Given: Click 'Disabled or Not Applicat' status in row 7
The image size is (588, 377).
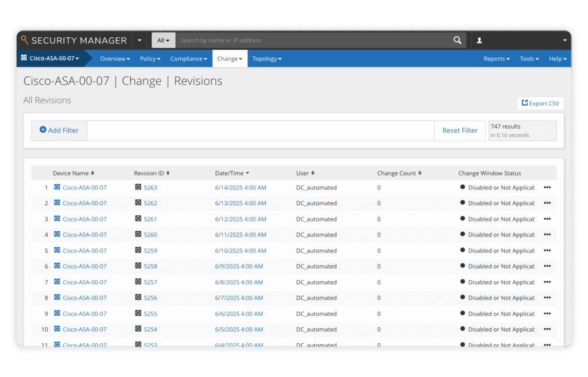Looking at the screenshot, I should 501,282.
